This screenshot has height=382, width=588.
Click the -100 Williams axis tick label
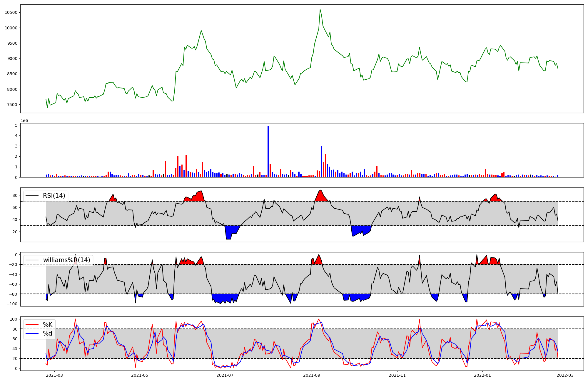[x=13, y=304]
